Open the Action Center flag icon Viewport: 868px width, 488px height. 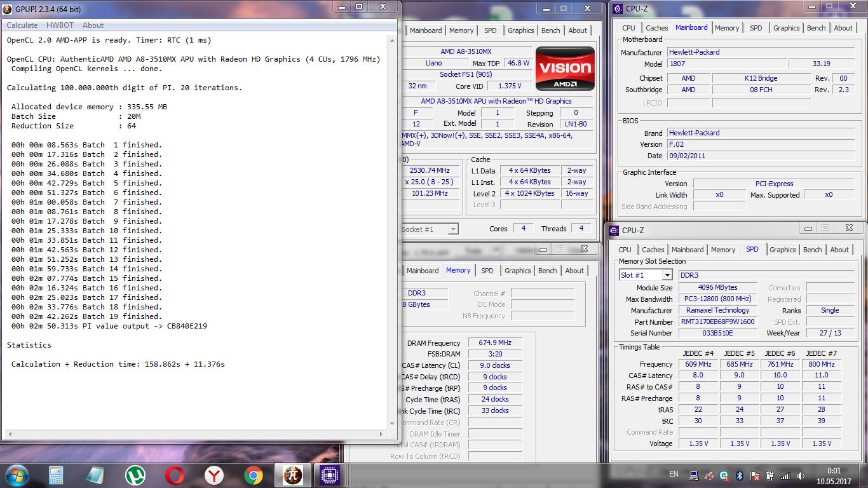point(755,475)
